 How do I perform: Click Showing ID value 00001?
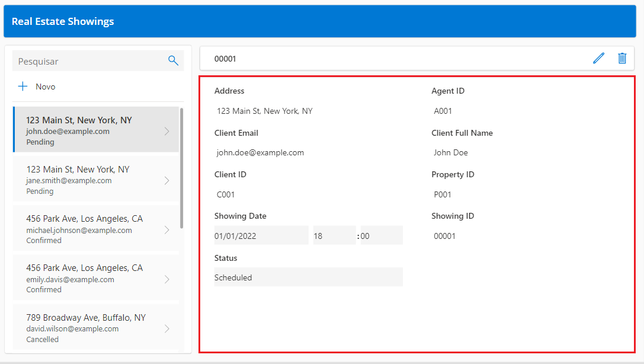[x=444, y=236]
